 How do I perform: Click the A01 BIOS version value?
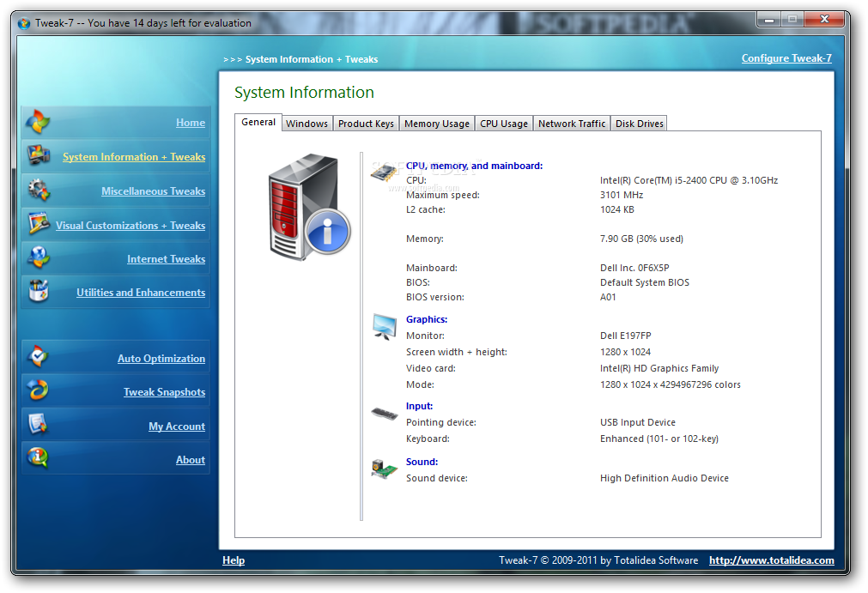(x=608, y=297)
